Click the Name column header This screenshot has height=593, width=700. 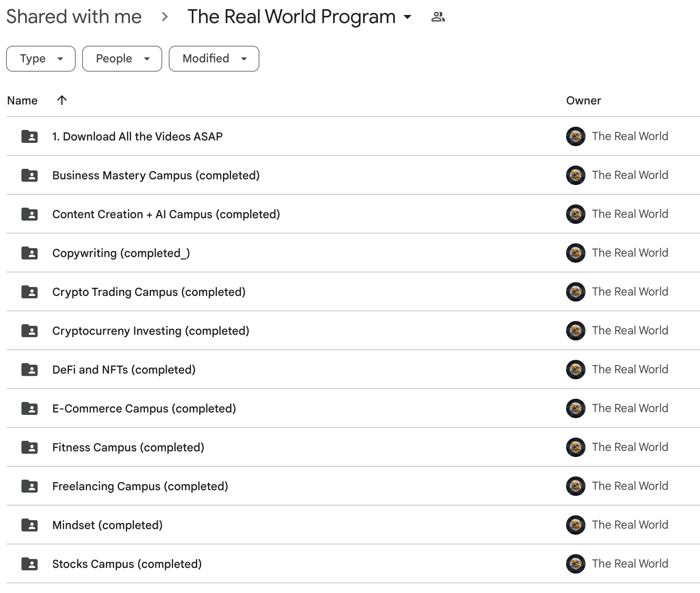click(22, 100)
